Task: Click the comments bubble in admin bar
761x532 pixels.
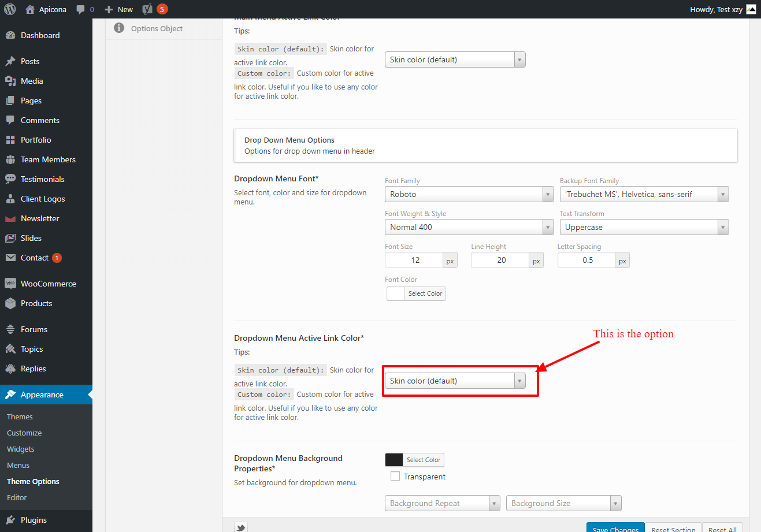Action: tap(81, 9)
